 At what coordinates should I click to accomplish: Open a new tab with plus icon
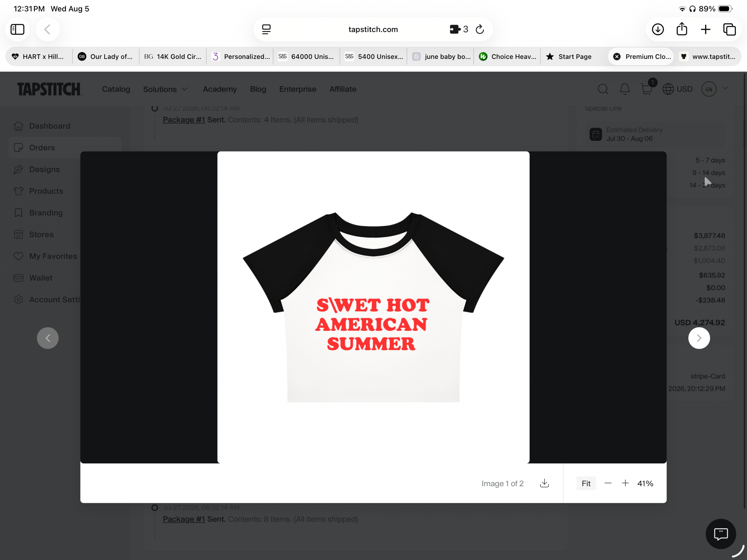click(706, 29)
